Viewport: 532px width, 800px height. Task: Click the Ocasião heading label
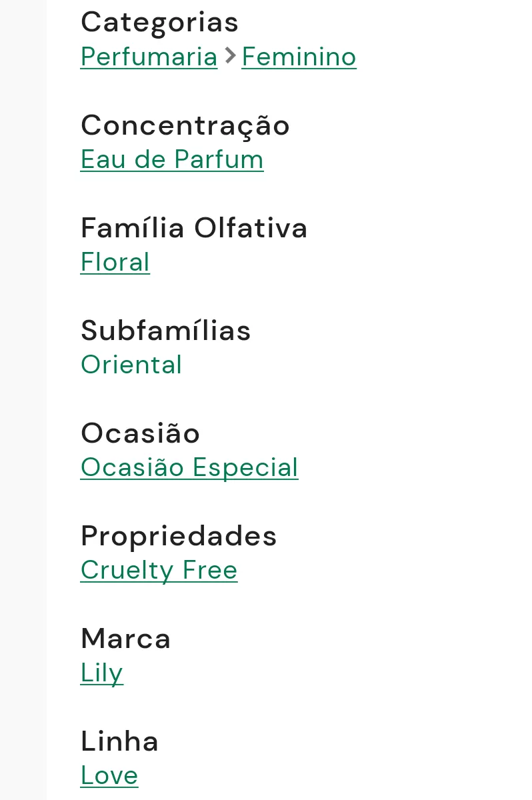(140, 433)
